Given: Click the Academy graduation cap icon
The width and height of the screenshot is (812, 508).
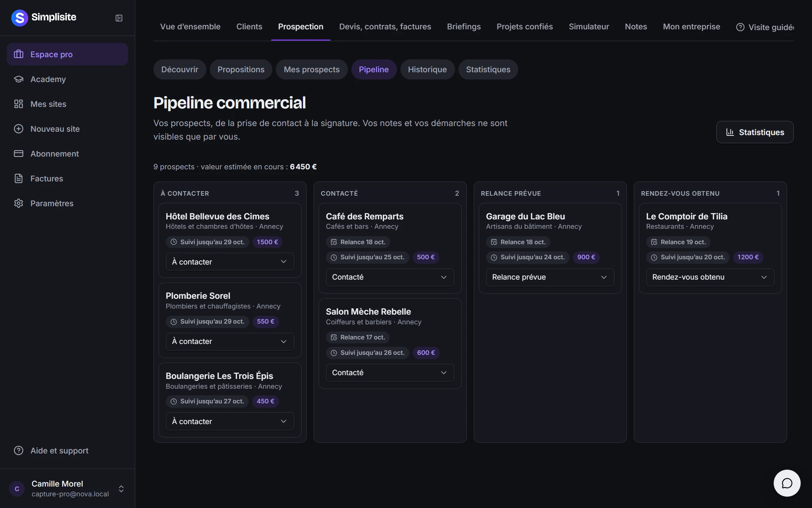Looking at the screenshot, I should (x=18, y=79).
